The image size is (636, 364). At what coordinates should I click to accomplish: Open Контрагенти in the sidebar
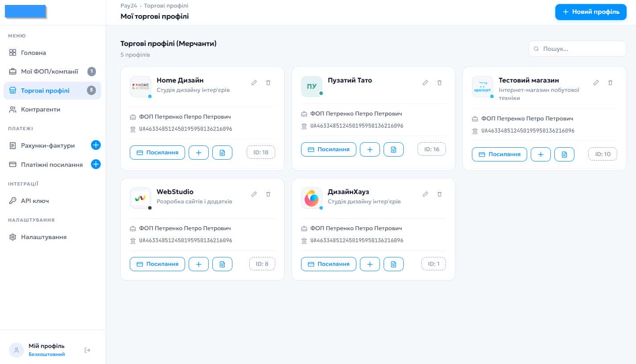(53, 109)
